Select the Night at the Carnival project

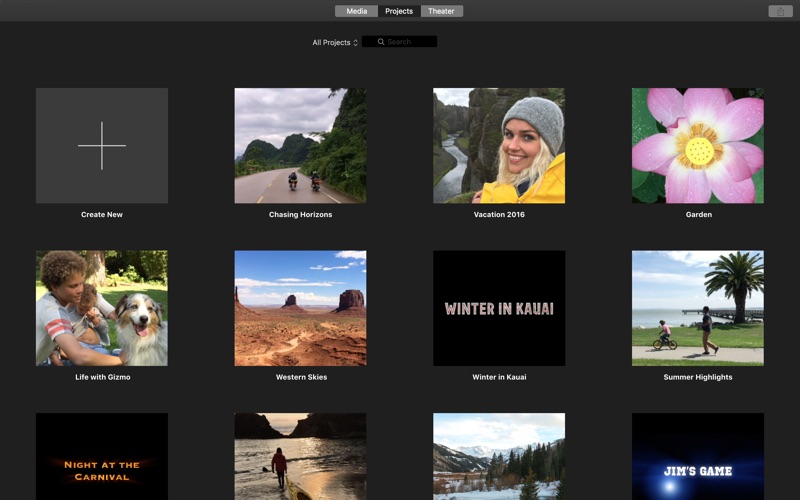102,457
